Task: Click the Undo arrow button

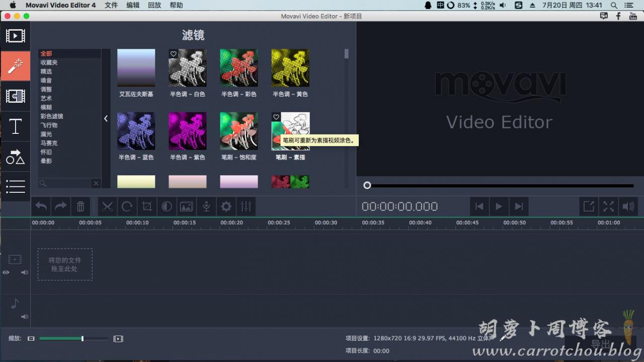Action: pos(41,206)
